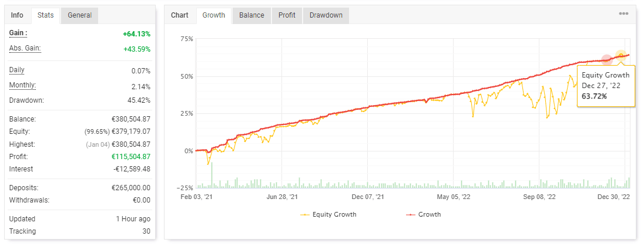Click the Abs. Gain label
Screen dimensions: 644x246
click(x=25, y=49)
